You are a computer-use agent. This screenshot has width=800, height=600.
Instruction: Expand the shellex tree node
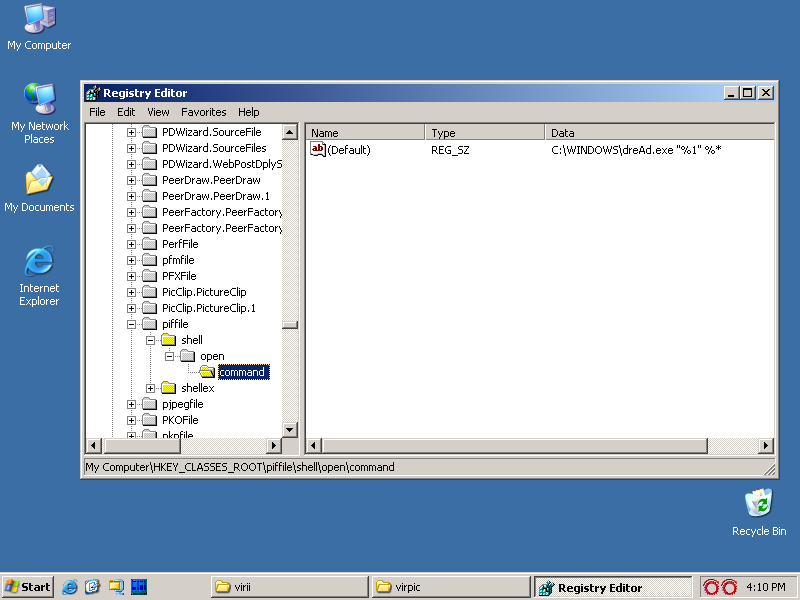(x=150, y=388)
